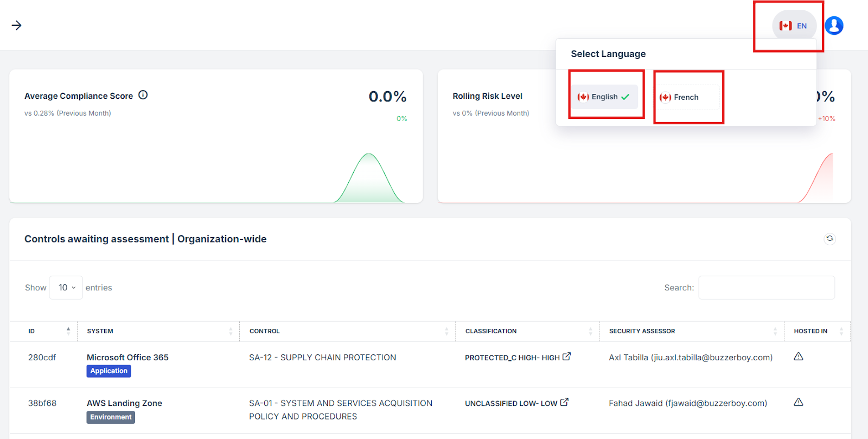Click the Application tag under Microsoft Office 365

(108, 371)
